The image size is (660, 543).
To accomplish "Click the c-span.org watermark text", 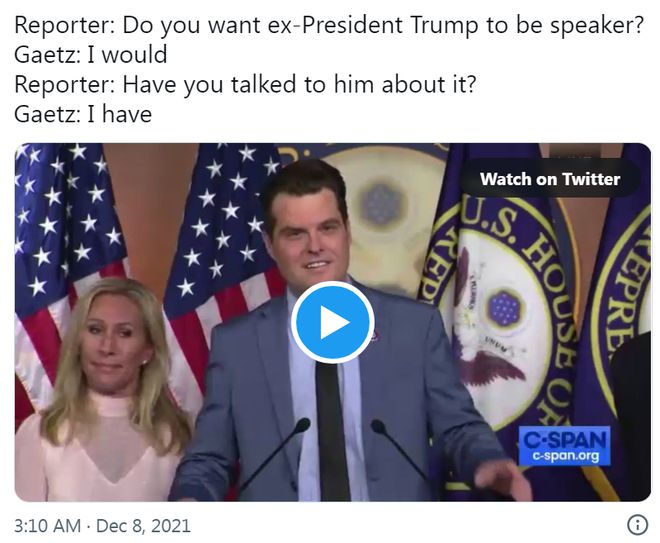I will click(x=564, y=457).
